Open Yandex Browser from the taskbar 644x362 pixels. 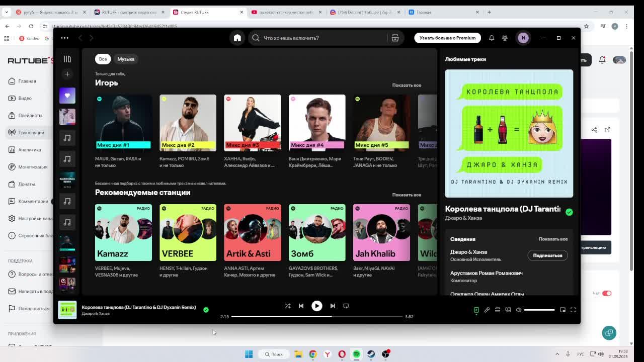pyautogui.click(x=328, y=354)
